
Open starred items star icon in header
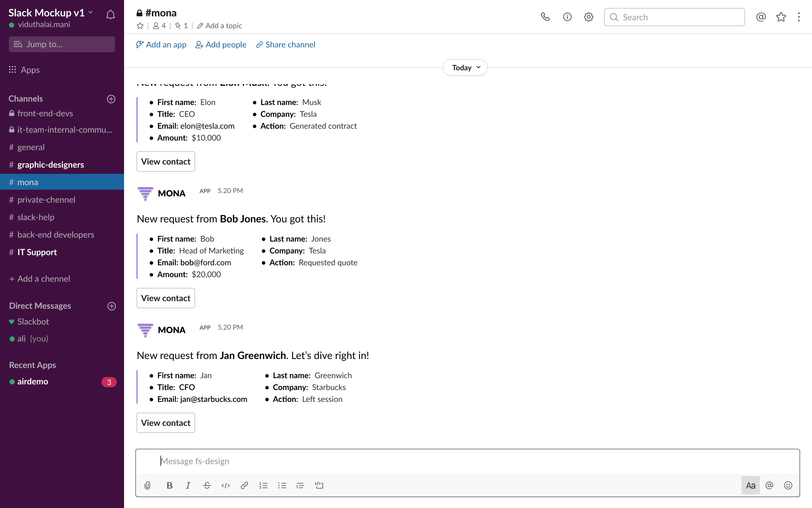[781, 17]
